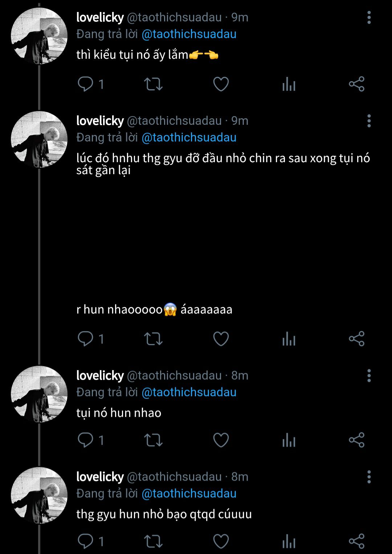Reply to the "tụi nó hun nhao" tweet
This screenshot has width=392, height=554.
(x=86, y=440)
